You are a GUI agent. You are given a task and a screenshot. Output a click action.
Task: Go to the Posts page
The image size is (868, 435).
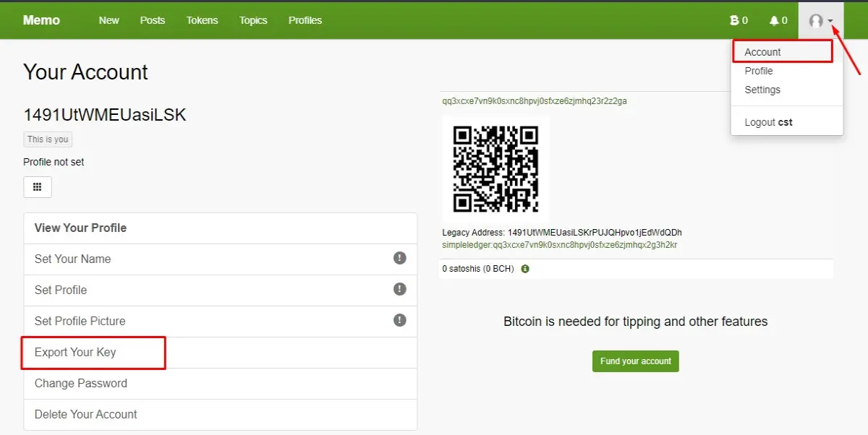153,20
